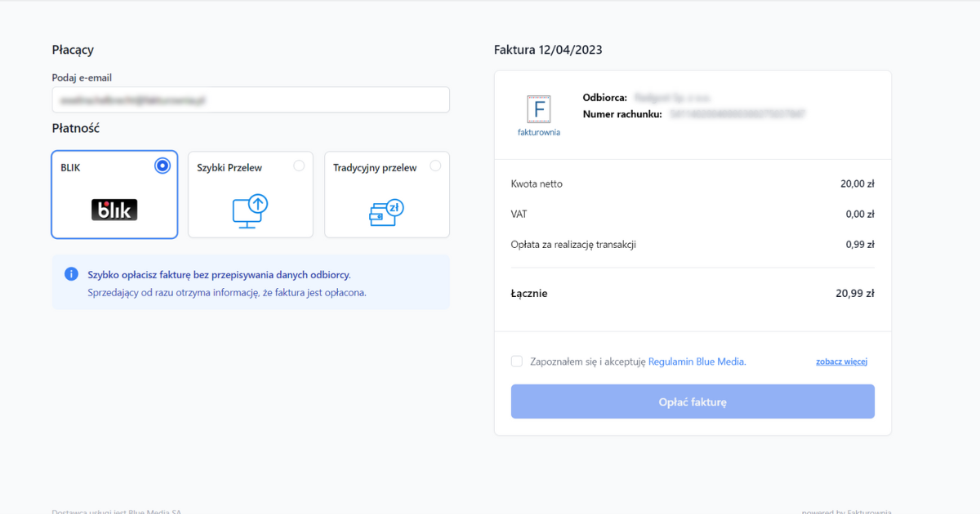
Task: Click the blue info icon in notice
Action: point(71,274)
